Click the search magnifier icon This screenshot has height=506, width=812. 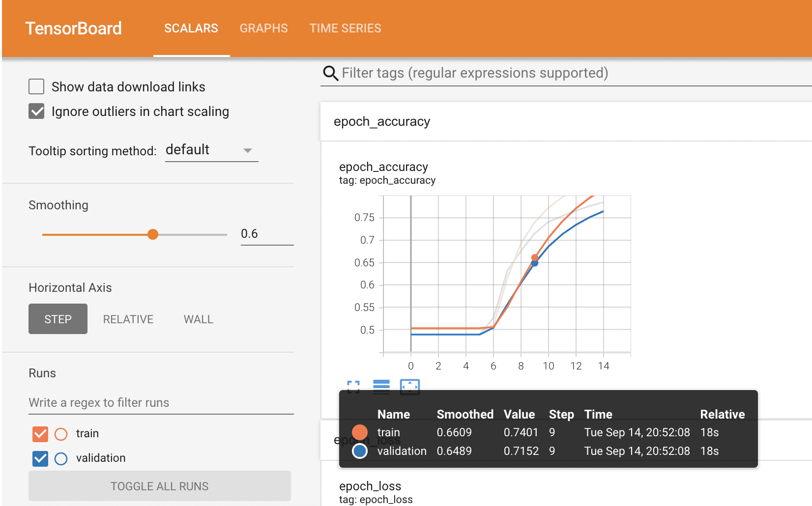[331, 73]
